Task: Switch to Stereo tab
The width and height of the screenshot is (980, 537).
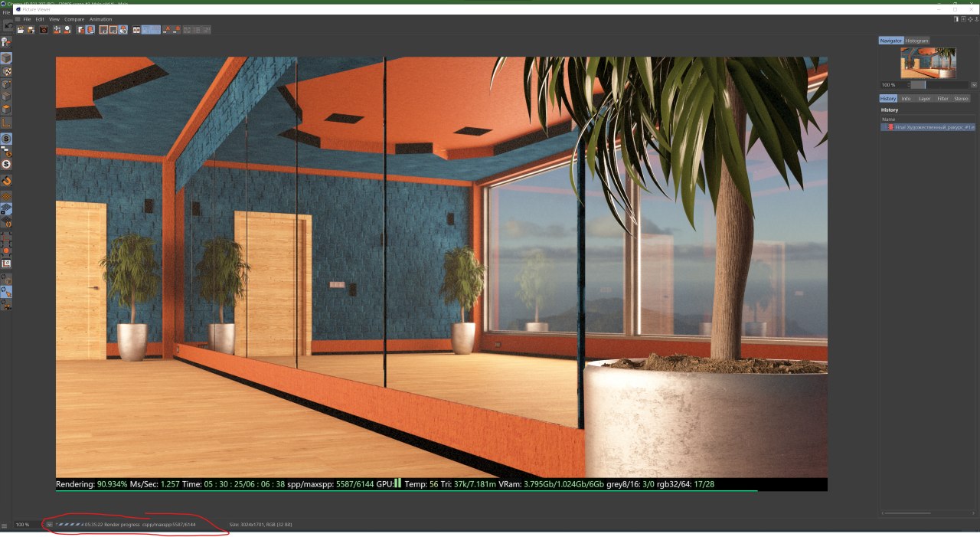Action: click(x=961, y=99)
